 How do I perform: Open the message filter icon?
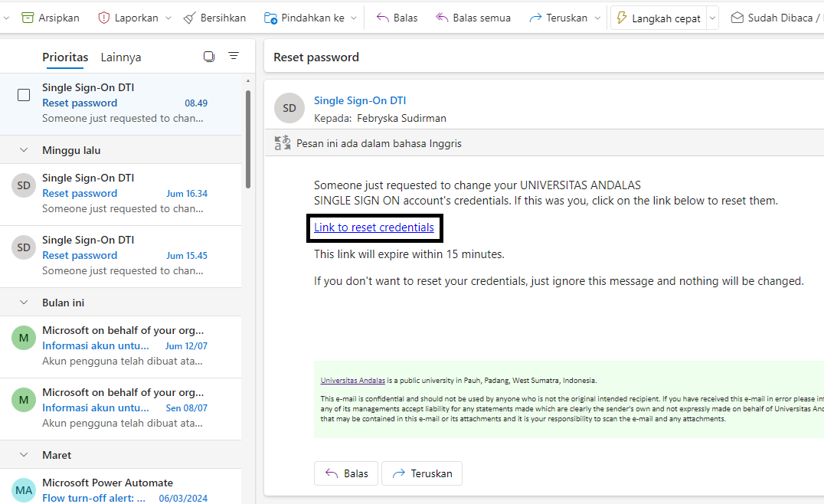tap(234, 56)
